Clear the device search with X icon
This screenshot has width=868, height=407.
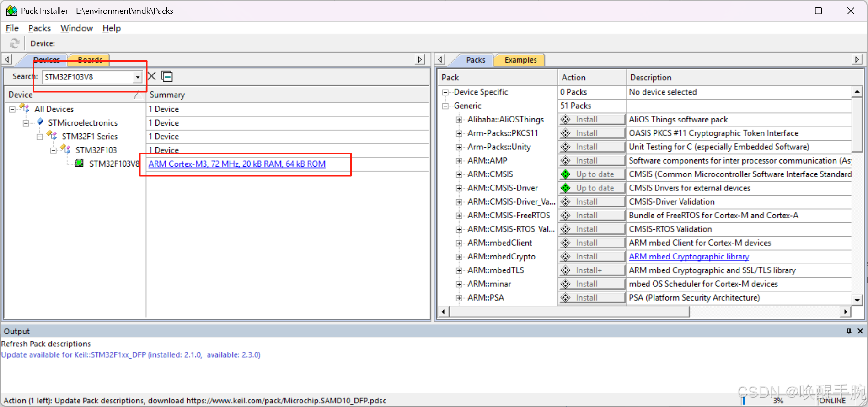click(152, 76)
